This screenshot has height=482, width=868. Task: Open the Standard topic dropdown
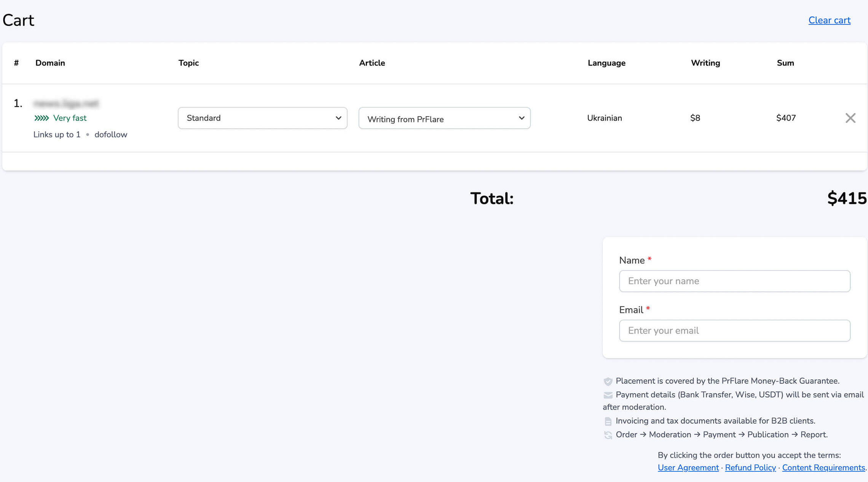tap(262, 118)
